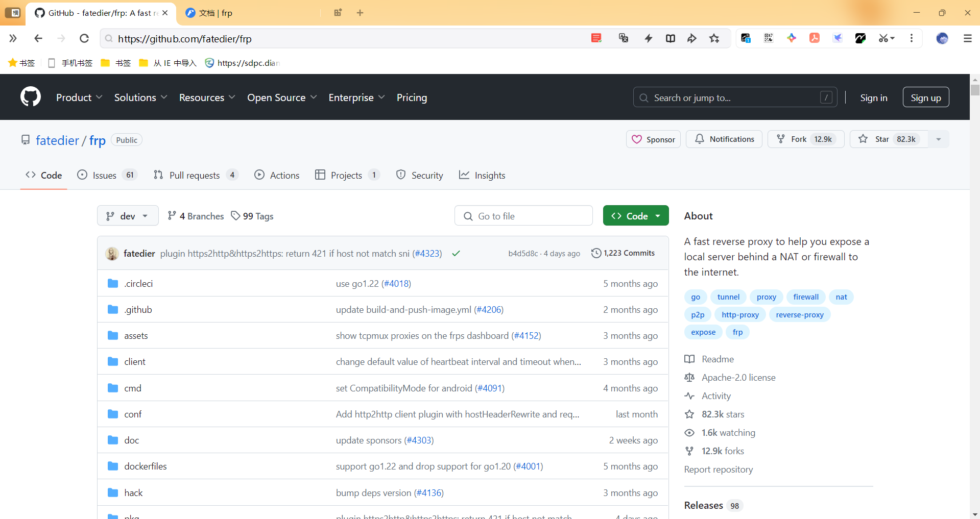Click the Notifications button
The width and height of the screenshot is (980, 519).
point(724,139)
